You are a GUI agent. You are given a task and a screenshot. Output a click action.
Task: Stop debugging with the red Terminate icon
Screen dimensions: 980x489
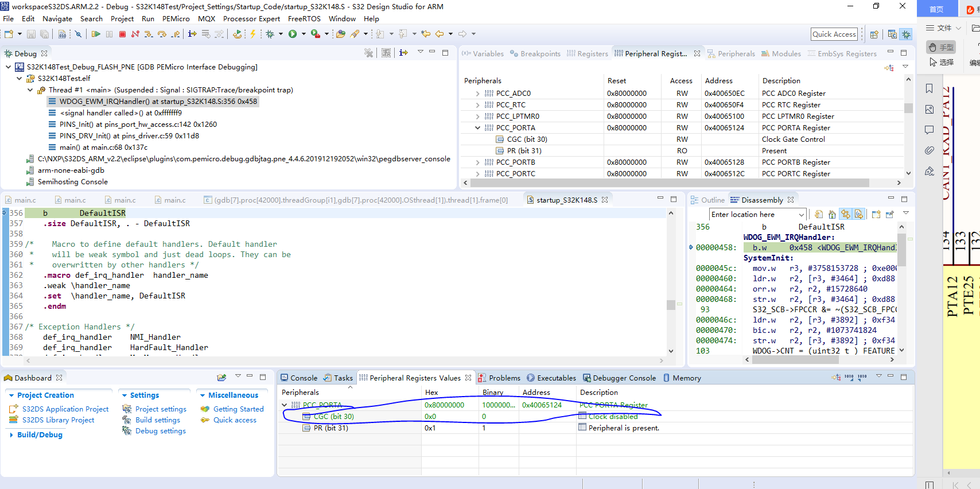pyautogui.click(x=122, y=34)
